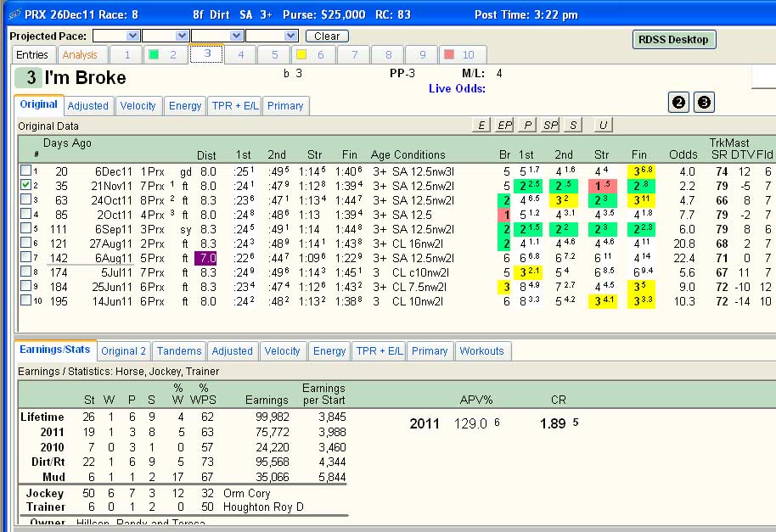Image resolution: width=776 pixels, height=532 pixels.
Task: Click the S running style button
Action: pyautogui.click(x=573, y=125)
